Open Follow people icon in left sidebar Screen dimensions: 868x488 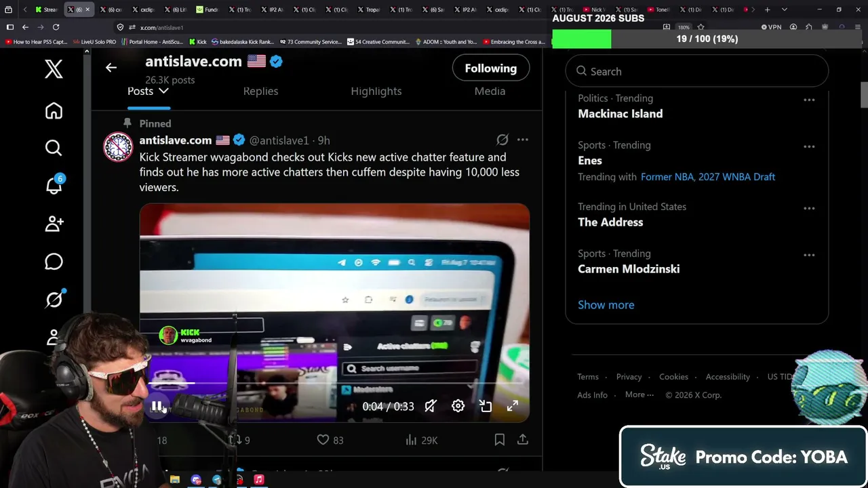click(x=54, y=223)
